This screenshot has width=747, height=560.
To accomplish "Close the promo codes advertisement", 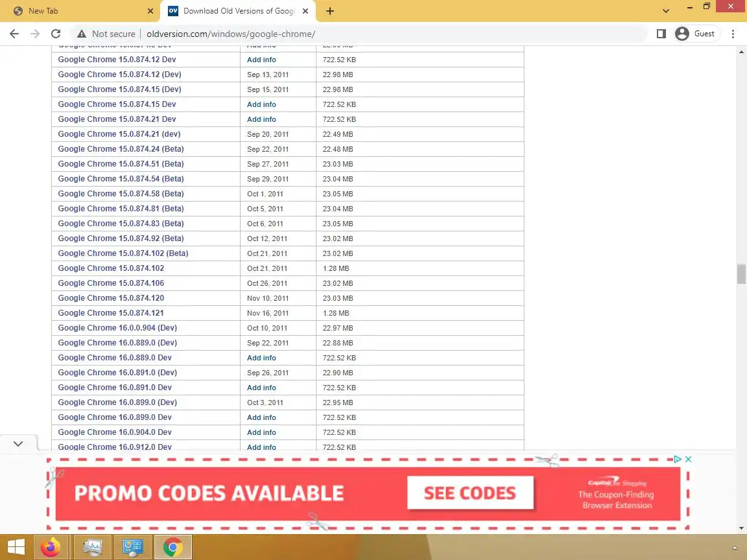I will (x=688, y=459).
